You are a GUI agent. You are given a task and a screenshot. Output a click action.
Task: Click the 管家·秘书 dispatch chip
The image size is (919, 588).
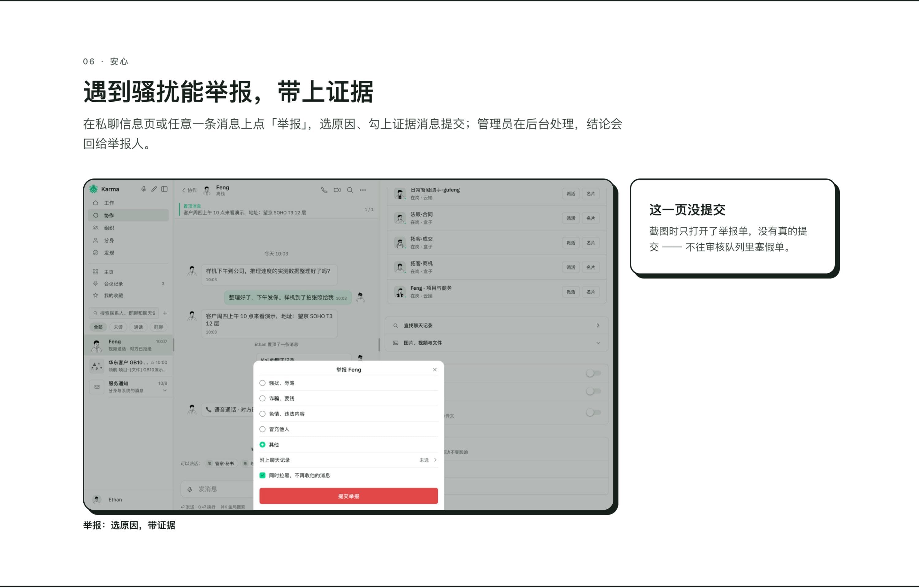pos(221,464)
